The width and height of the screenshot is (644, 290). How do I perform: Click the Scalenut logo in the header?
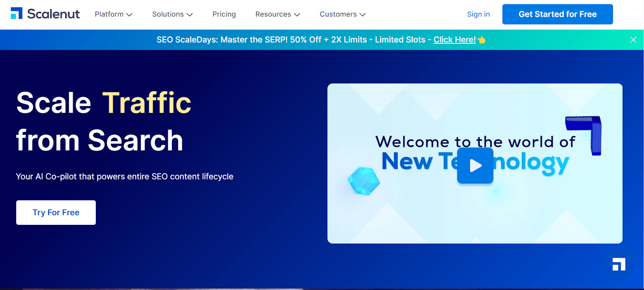[45, 14]
